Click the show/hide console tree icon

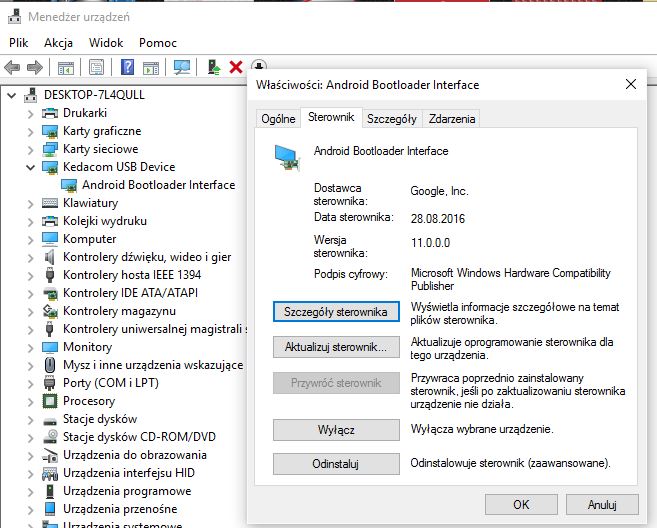point(65,68)
